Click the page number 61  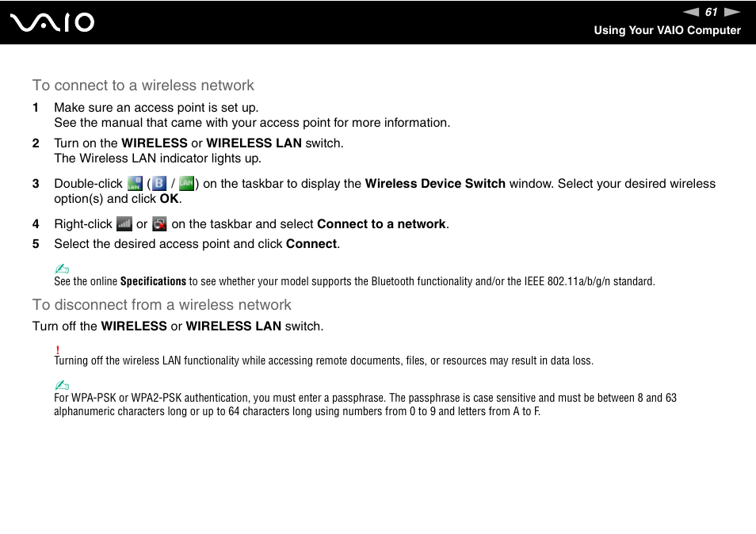tap(711, 12)
